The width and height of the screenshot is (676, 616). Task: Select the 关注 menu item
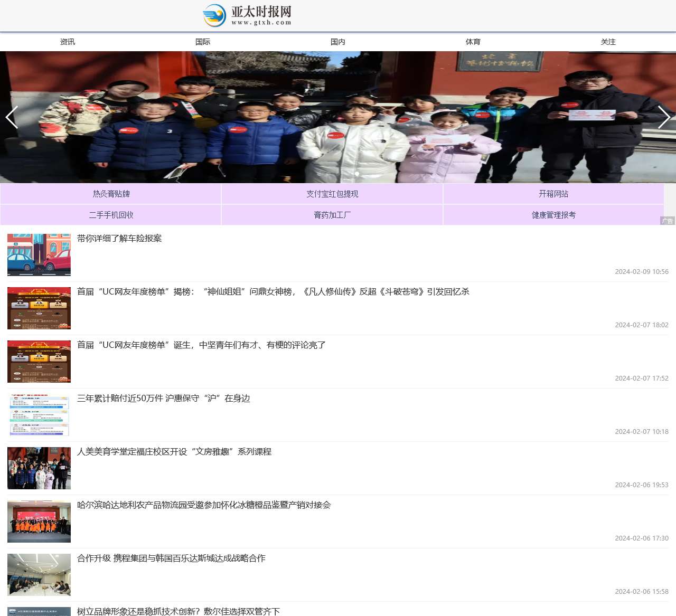click(608, 42)
